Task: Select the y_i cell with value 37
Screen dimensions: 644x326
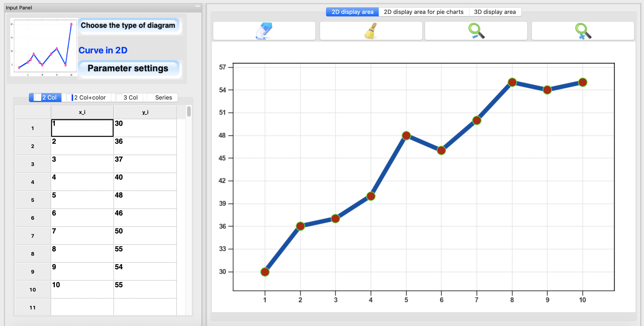Action: 145,164
